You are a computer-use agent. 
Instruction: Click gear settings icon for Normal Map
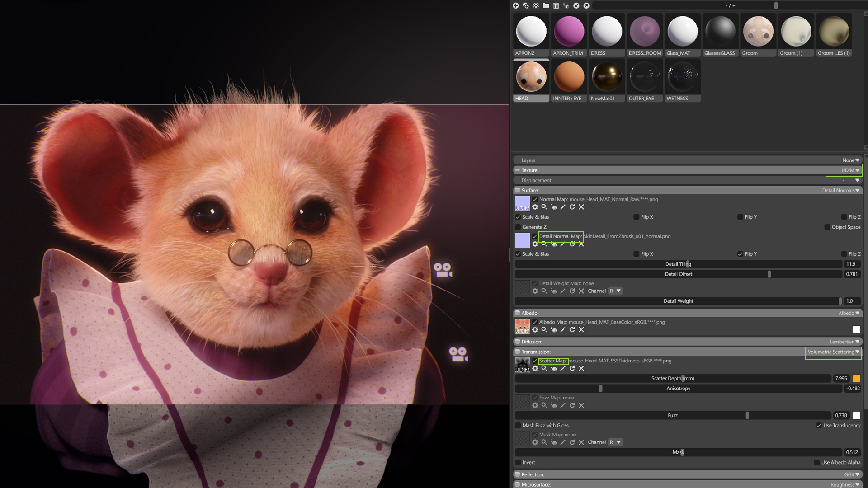535,207
